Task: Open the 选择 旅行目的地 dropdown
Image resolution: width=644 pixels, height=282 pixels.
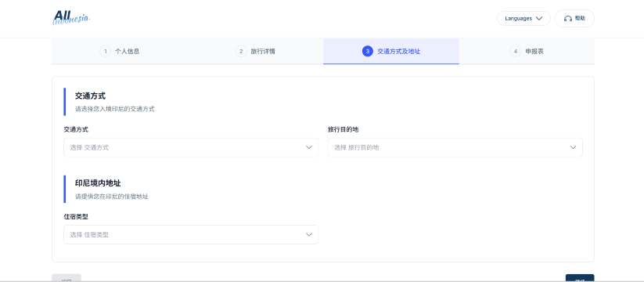Action: 455,147
